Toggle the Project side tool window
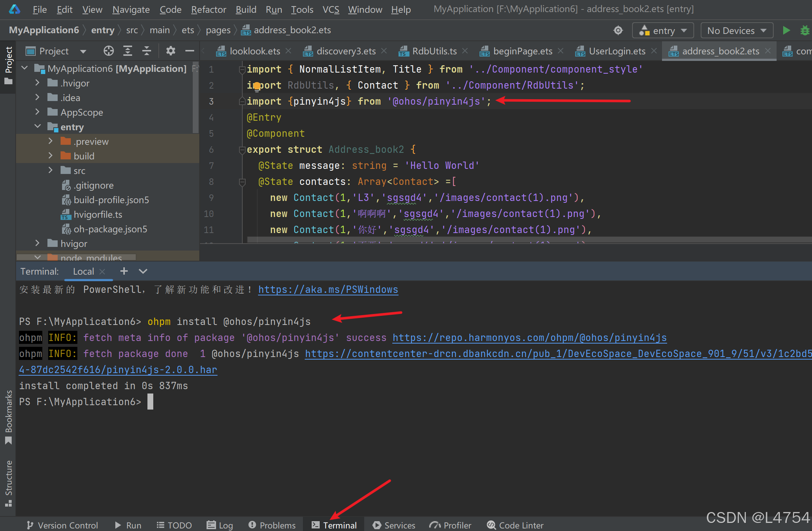 8,66
